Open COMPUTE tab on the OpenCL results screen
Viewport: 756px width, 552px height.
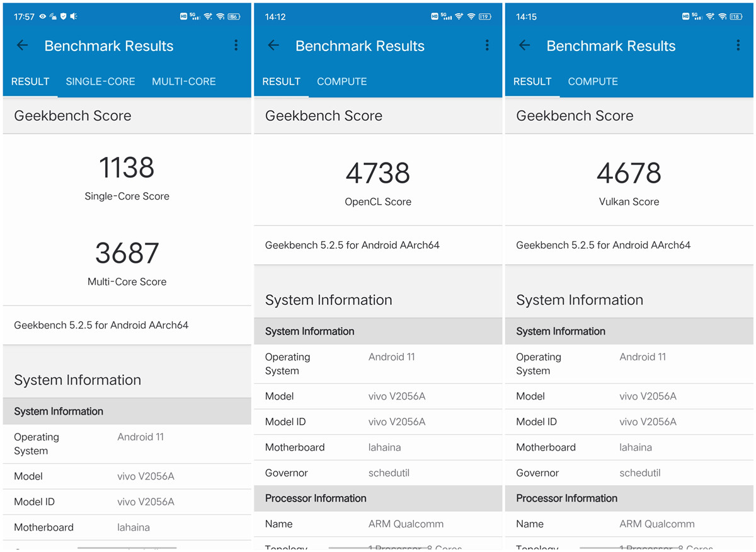pos(342,81)
